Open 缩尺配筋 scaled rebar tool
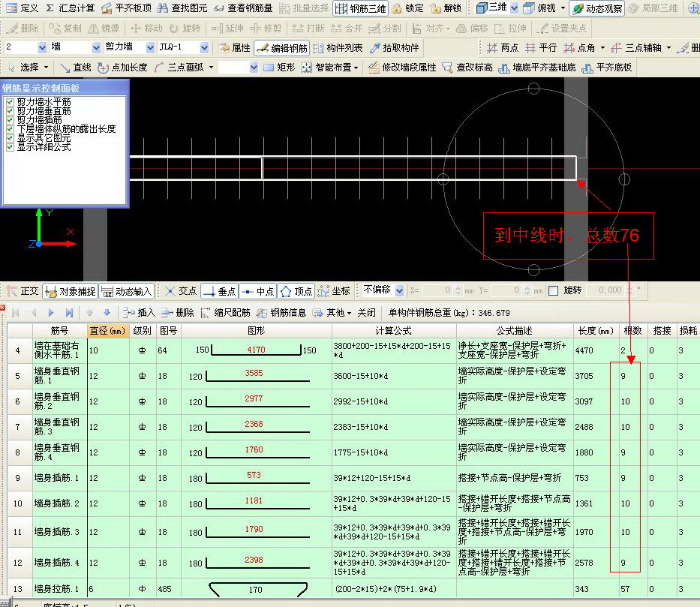Image resolution: width=700 pixels, height=607 pixels. [225, 312]
